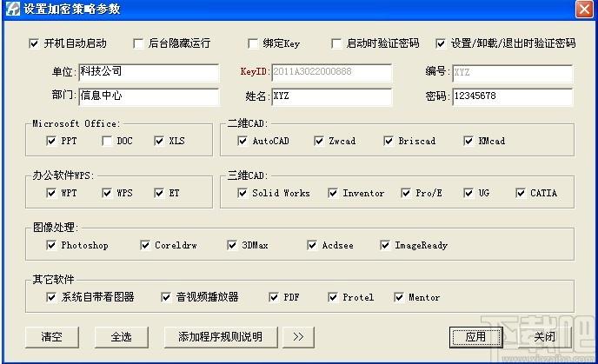The width and height of the screenshot is (598, 364).
Task: Check the 绑定Key box
Action: tap(252, 43)
